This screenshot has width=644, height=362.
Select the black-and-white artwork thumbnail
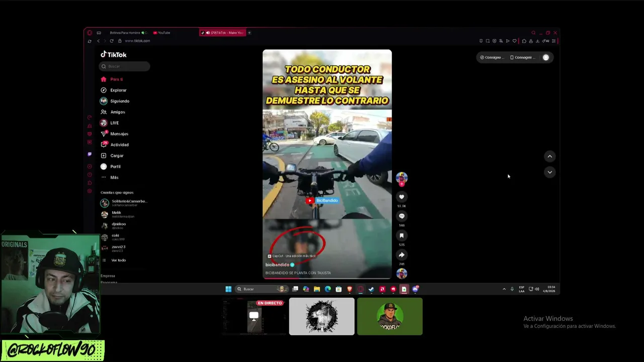click(322, 317)
